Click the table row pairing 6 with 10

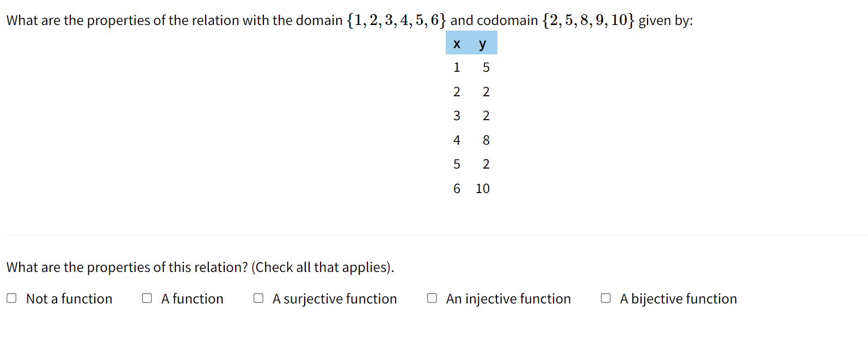tap(471, 188)
